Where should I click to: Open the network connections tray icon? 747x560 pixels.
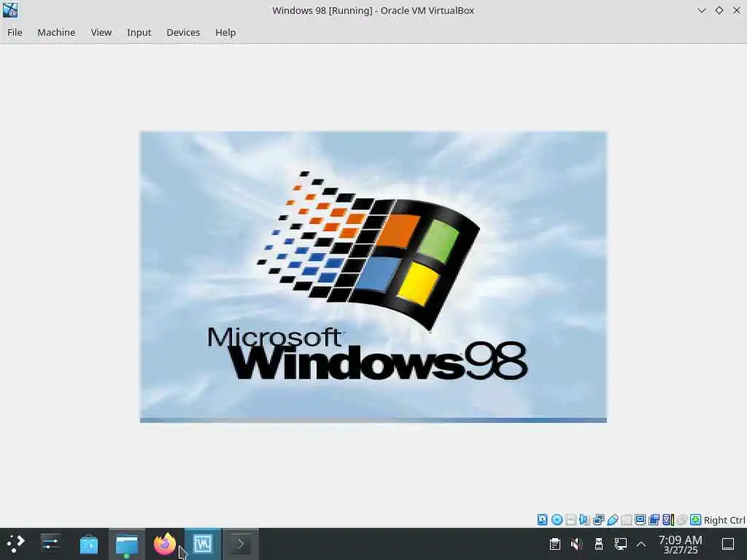620,544
